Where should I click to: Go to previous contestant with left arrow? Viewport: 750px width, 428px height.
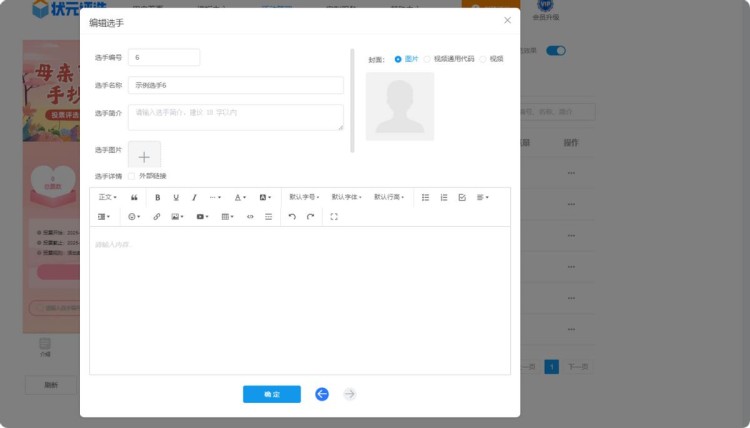[x=322, y=394]
